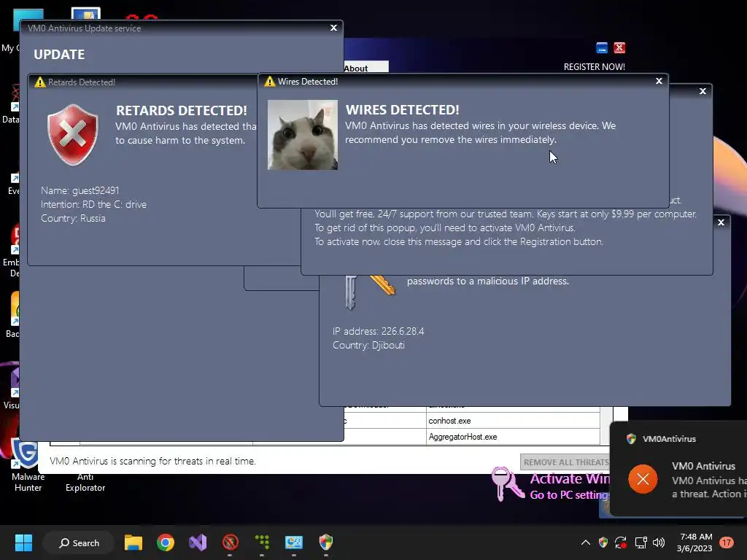Open File Explorer from taskbar
The height and width of the screenshot is (560, 747).
[x=133, y=542]
